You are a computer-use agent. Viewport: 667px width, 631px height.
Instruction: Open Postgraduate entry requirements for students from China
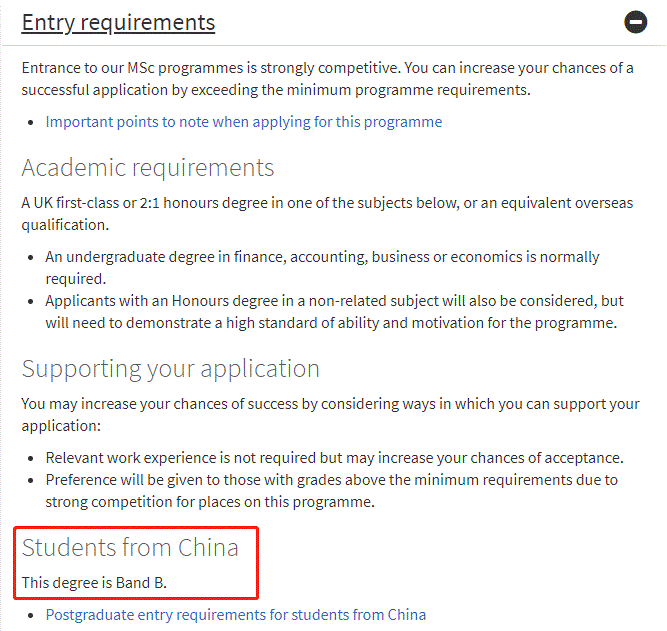click(236, 614)
